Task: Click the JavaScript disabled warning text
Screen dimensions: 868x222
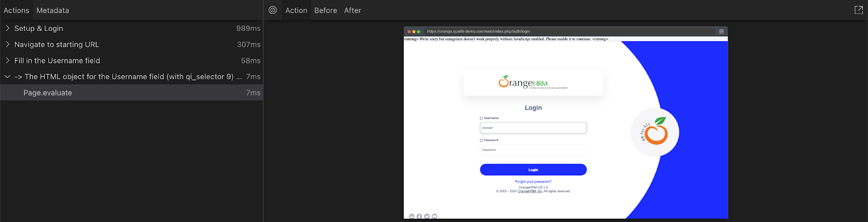Action: pos(506,39)
